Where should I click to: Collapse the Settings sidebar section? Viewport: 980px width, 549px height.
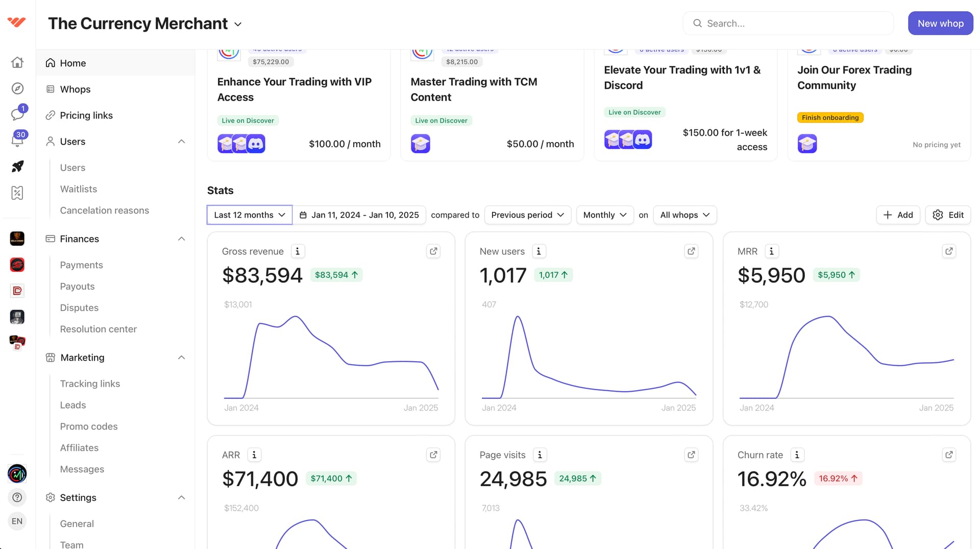click(181, 497)
